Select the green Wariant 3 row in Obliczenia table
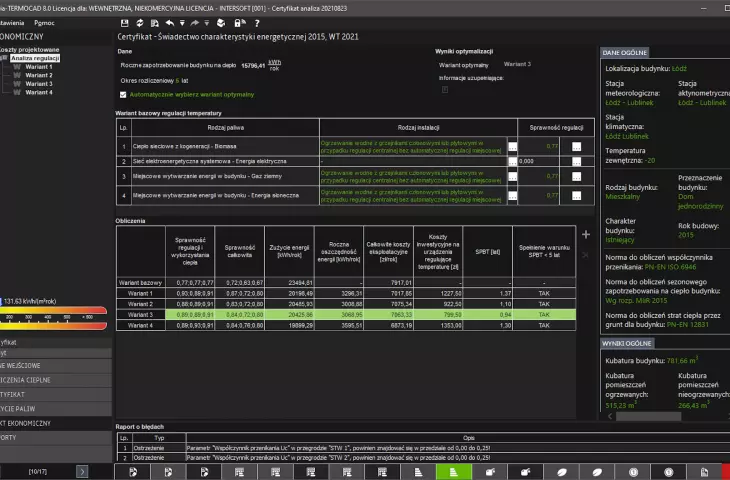Image resolution: width=730 pixels, height=480 pixels. point(346,315)
